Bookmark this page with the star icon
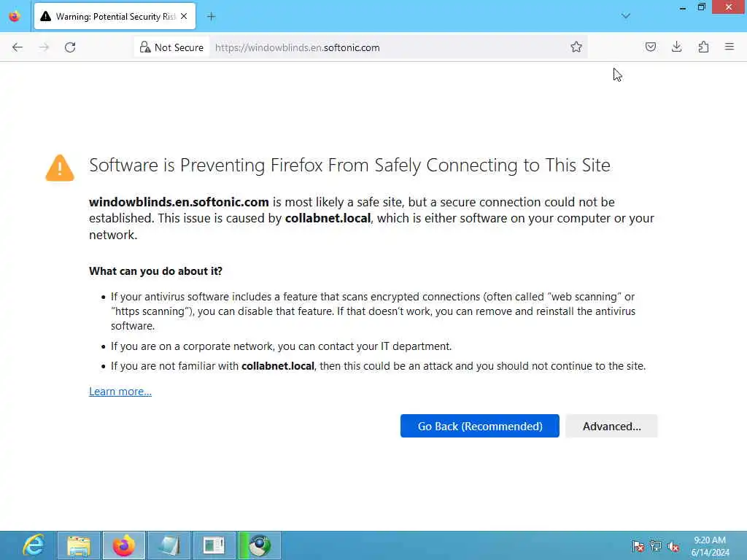 (576, 47)
